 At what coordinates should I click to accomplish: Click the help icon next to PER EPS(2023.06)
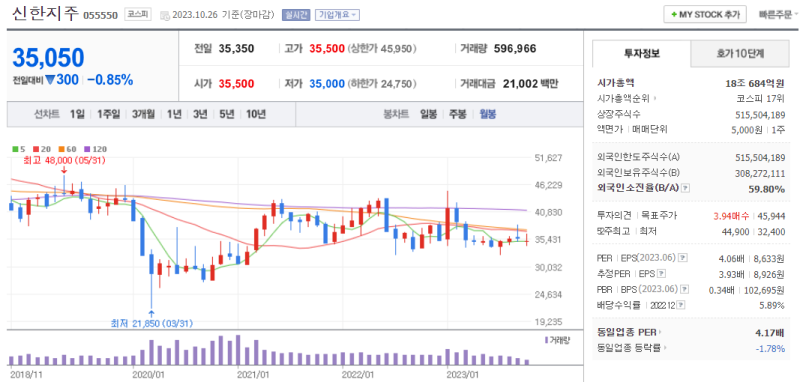(683, 258)
